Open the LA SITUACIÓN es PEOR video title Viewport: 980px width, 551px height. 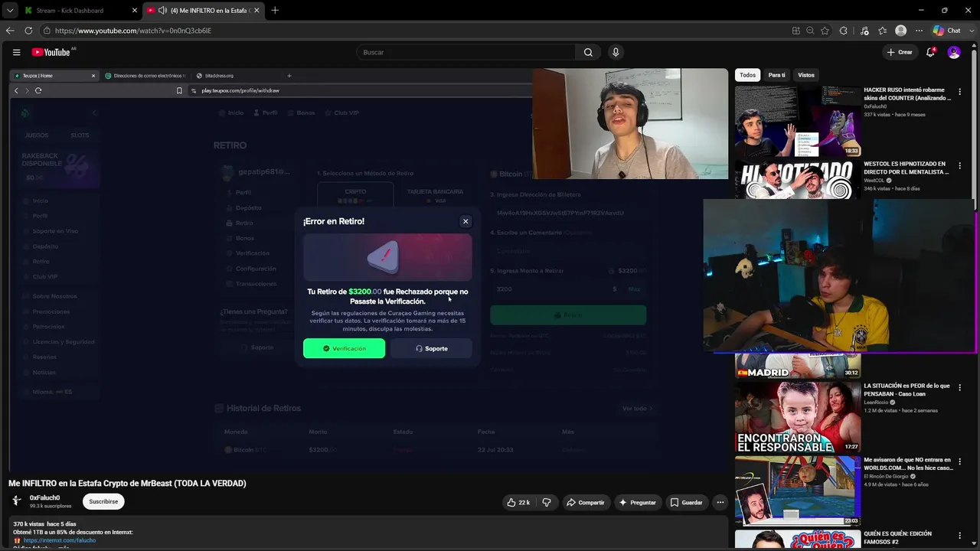[x=907, y=390]
